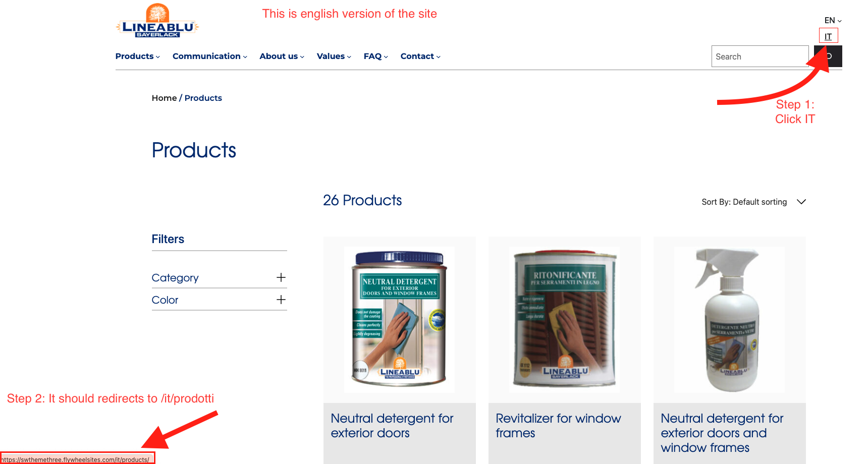868x464 pixels.
Task: Open Revitalizer for window frames title
Action: pyautogui.click(x=558, y=426)
